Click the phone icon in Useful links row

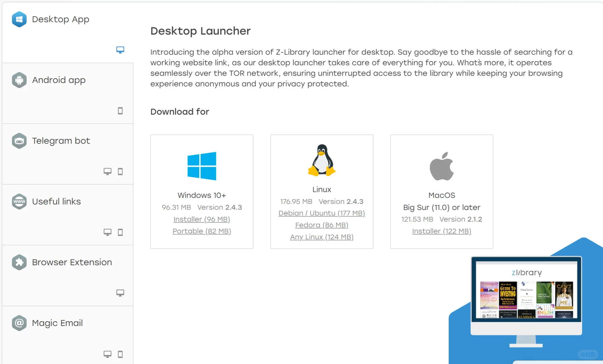pos(120,232)
